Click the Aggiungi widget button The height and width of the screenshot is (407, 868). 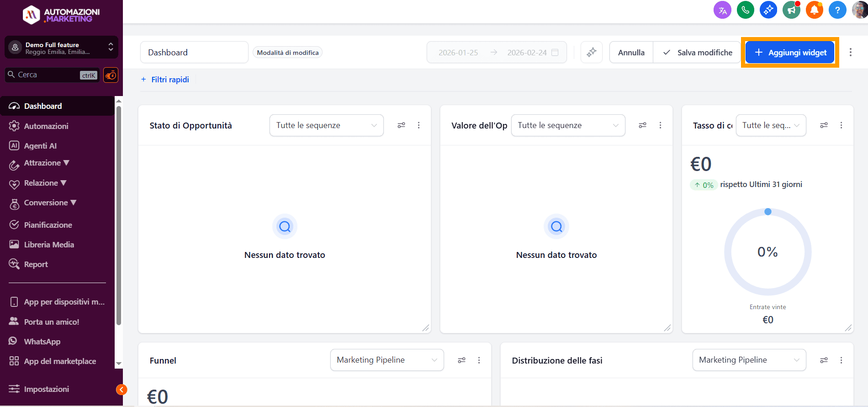click(x=789, y=53)
